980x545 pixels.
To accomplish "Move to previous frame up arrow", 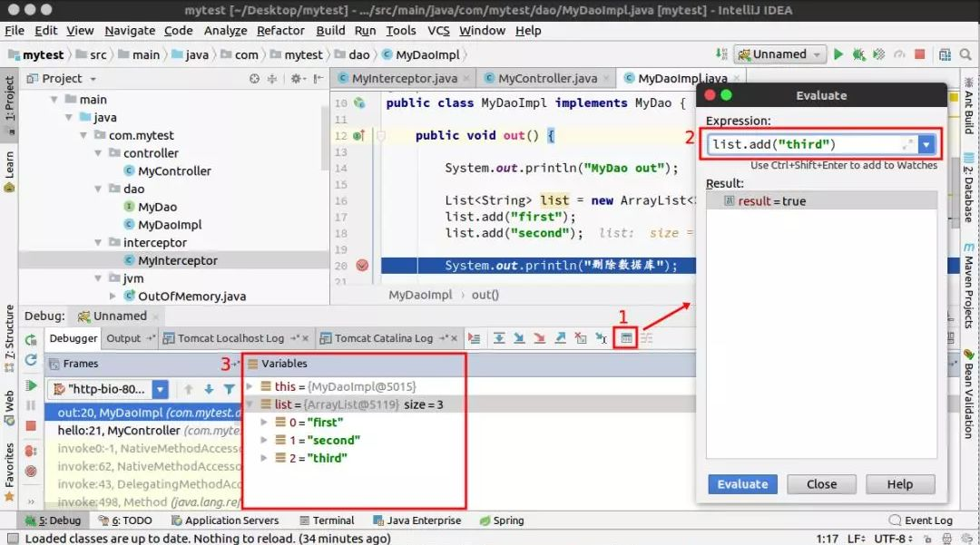I will click(x=188, y=390).
